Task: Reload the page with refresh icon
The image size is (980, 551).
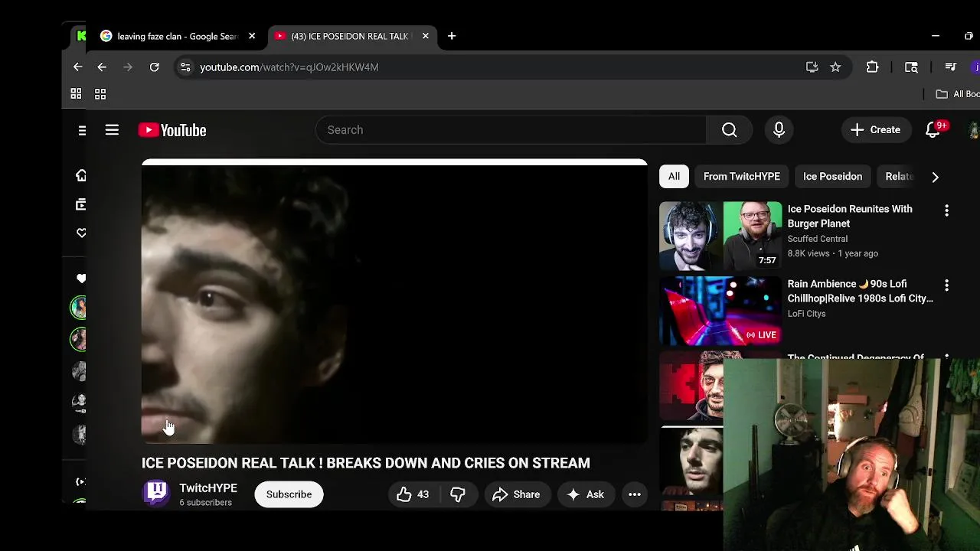Action: pyautogui.click(x=154, y=67)
